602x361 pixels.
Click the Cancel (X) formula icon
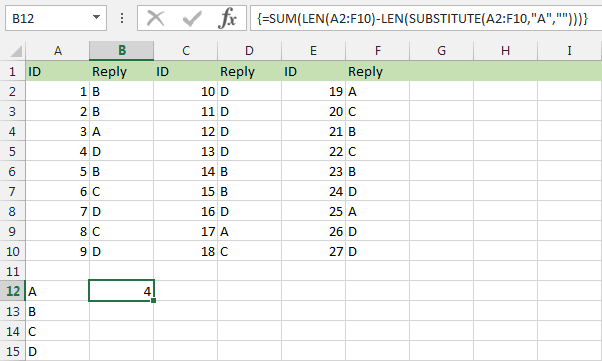[x=155, y=18]
